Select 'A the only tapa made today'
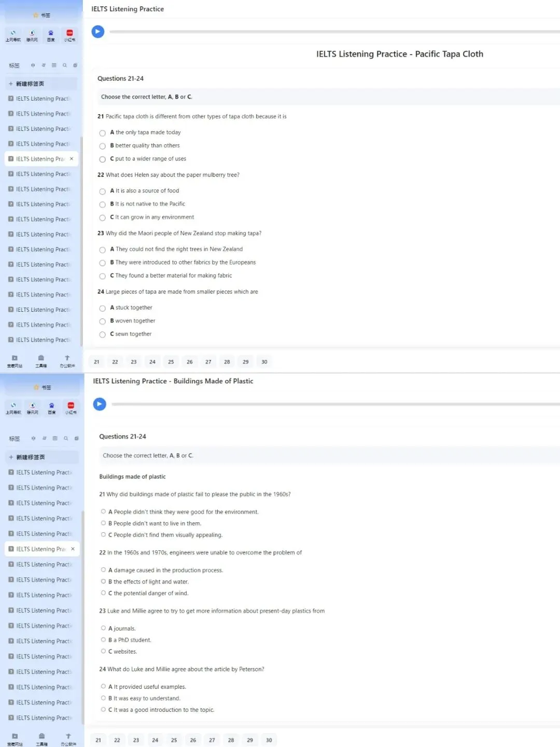 pos(102,133)
